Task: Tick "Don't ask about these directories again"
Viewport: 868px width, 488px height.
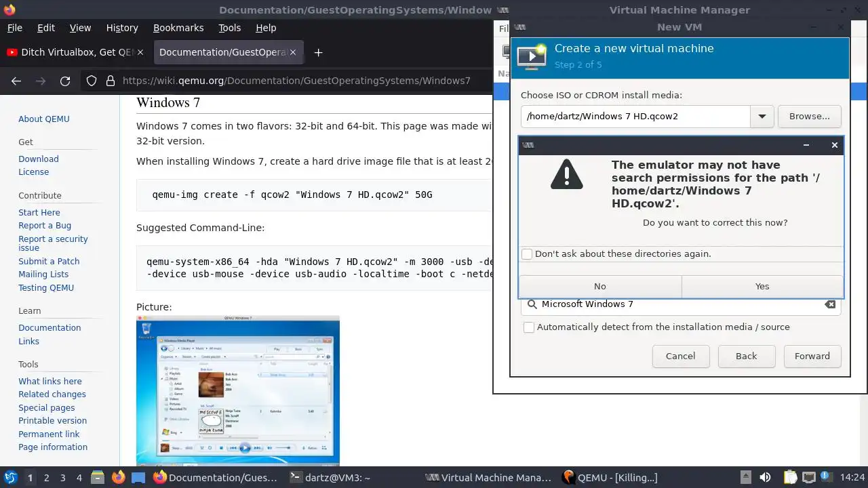Action: pos(527,254)
